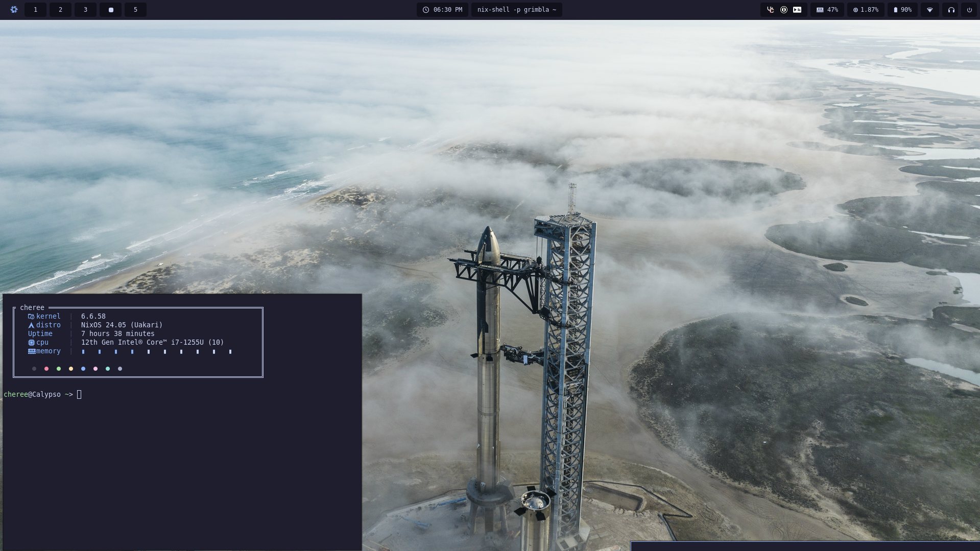
Task: Switch to workspace 5
Action: tap(135, 10)
